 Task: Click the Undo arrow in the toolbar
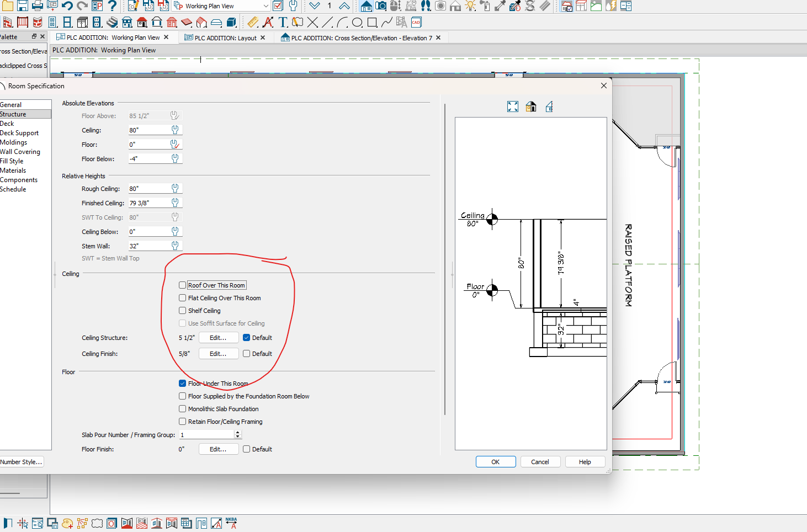[67, 6]
